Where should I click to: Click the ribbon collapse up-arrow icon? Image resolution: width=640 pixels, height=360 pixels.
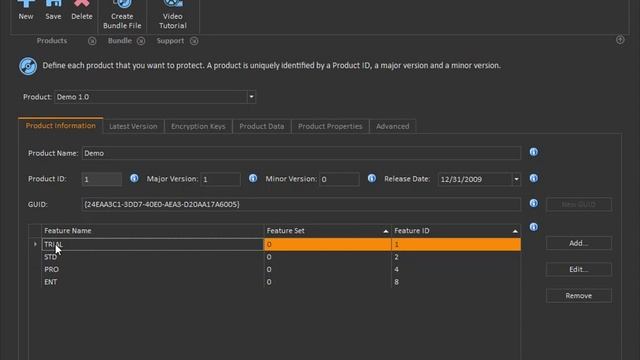point(620,40)
